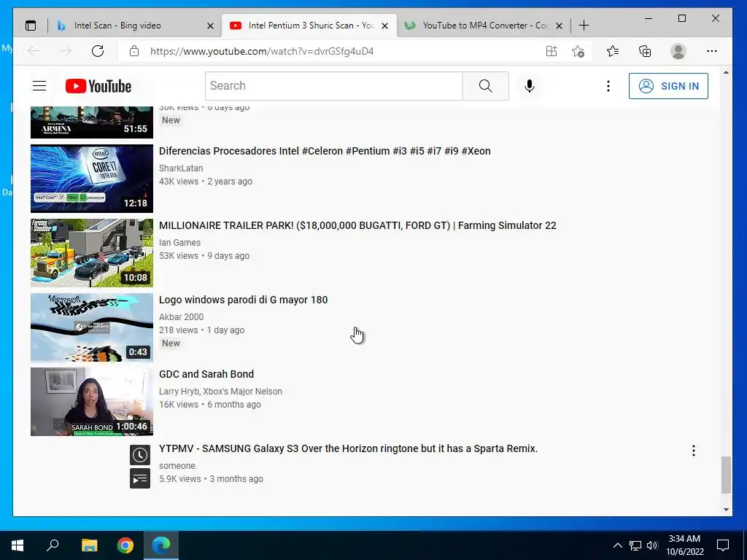Close the Intel Pentium 3 Shuric Scan tab
This screenshot has height=560, width=747.
[x=385, y=26]
